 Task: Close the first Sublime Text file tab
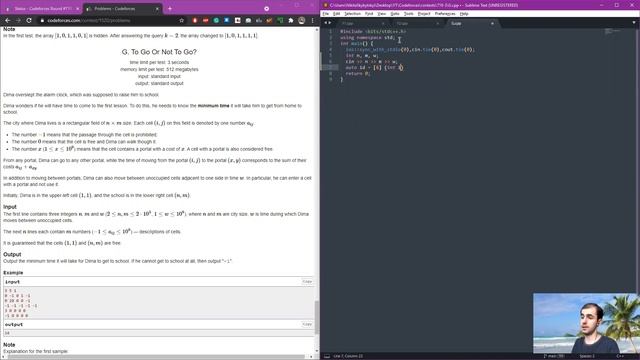pyautogui.click(x=383, y=23)
